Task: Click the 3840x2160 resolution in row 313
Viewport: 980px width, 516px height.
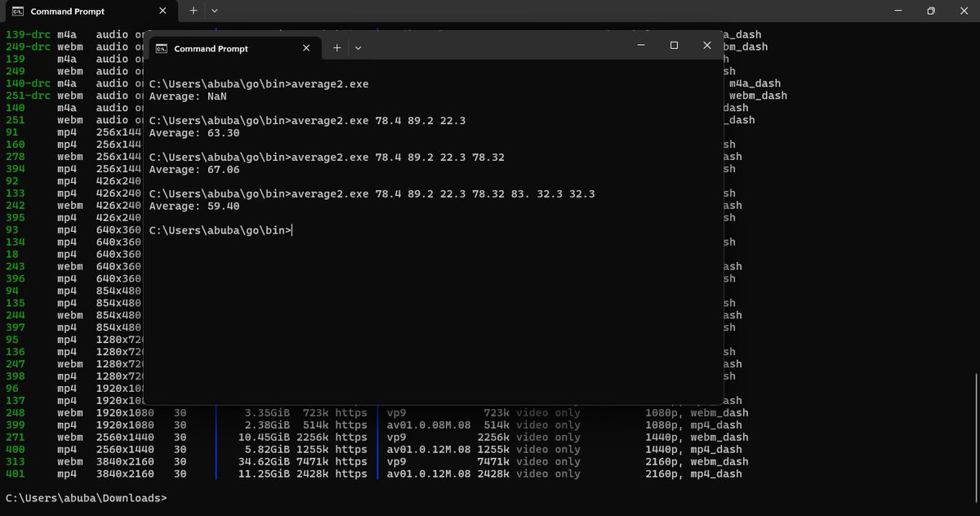Action: tap(125, 461)
